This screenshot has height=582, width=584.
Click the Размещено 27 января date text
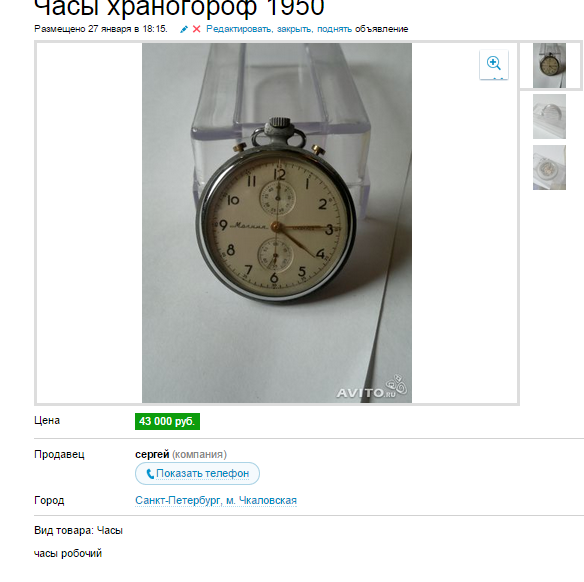(101, 29)
